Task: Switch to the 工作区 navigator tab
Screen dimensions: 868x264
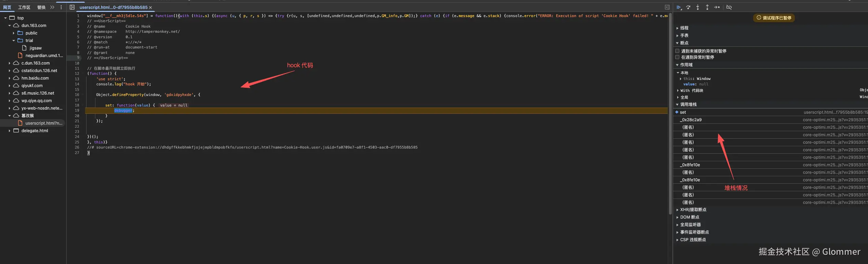Action: point(24,7)
